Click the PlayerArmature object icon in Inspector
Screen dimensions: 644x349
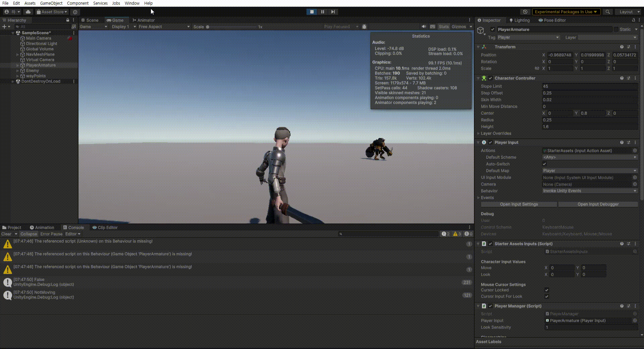click(481, 31)
